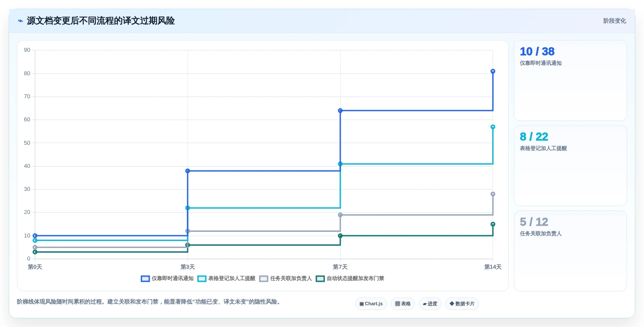Click the cyan data point at 第14天 (57)

[493, 127]
